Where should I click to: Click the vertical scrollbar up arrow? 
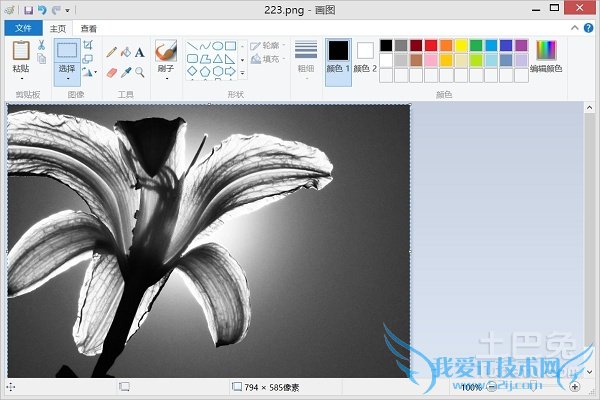[589, 108]
